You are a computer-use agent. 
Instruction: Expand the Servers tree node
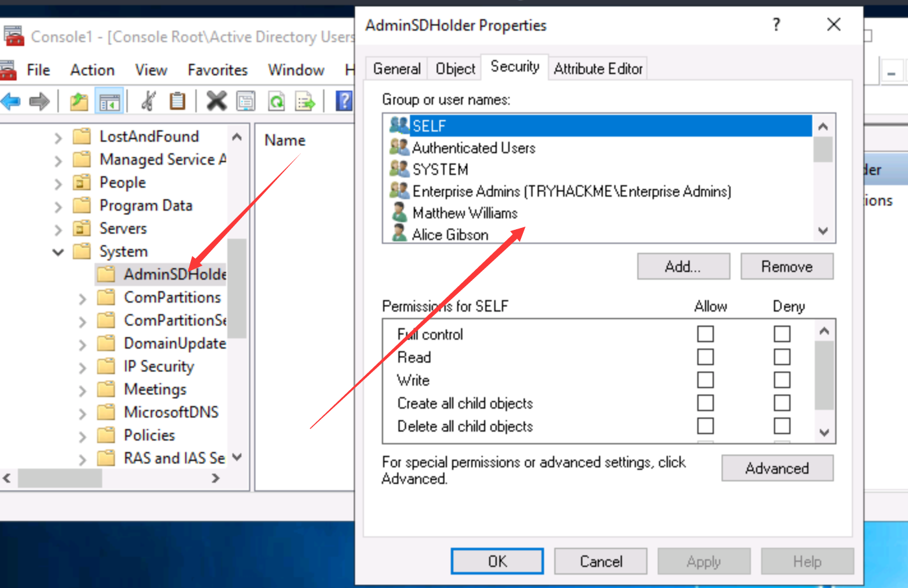click(58, 229)
